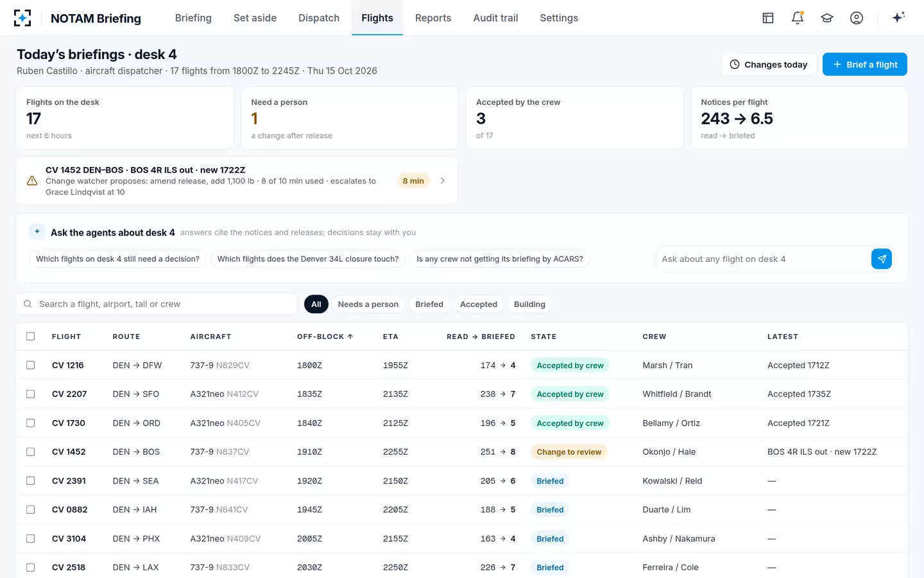Open the user account icon
This screenshot has height=578, width=924.
tap(857, 18)
